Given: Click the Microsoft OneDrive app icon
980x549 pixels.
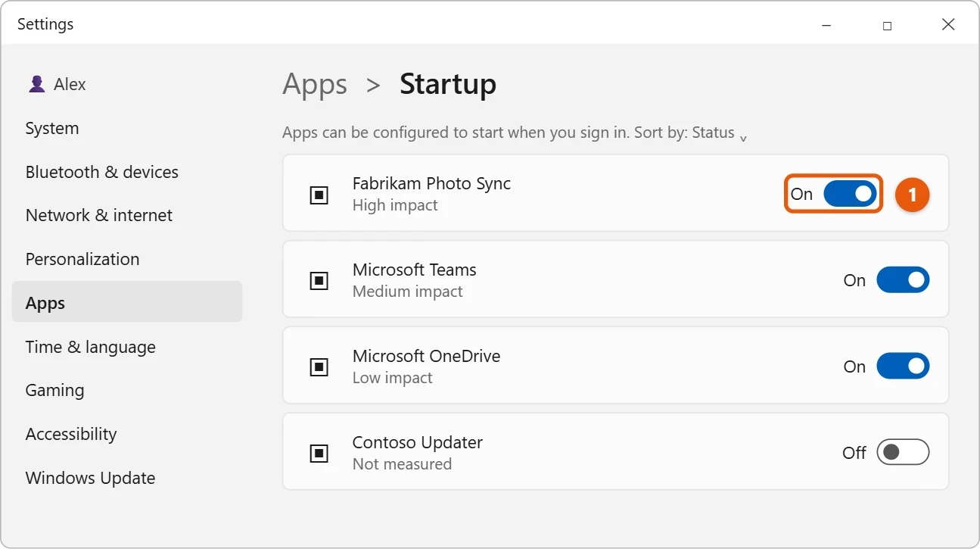Looking at the screenshot, I should click(319, 367).
